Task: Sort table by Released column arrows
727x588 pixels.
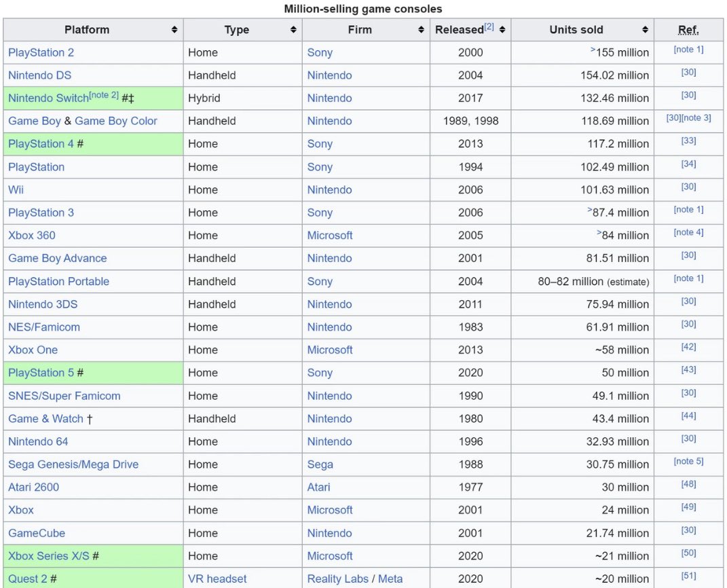Action: [x=502, y=30]
